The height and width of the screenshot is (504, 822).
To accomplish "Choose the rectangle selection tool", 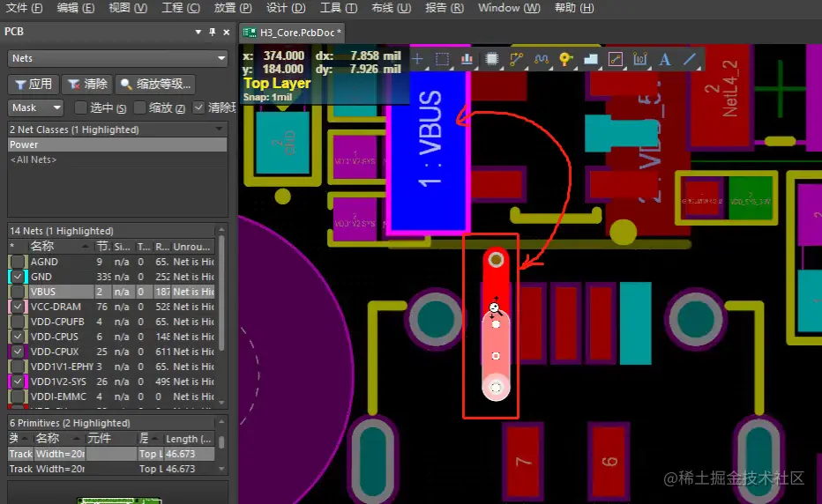I will 442,59.
